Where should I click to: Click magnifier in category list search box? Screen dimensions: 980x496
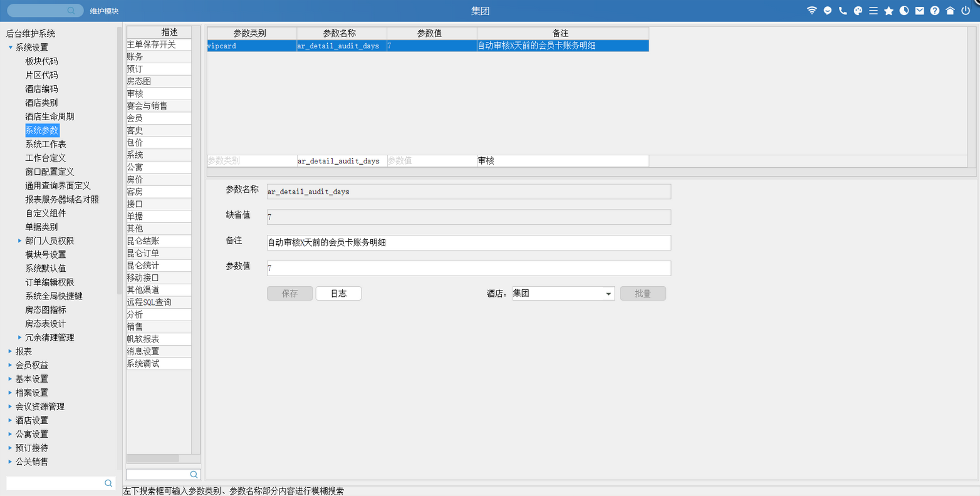point(194,474)
